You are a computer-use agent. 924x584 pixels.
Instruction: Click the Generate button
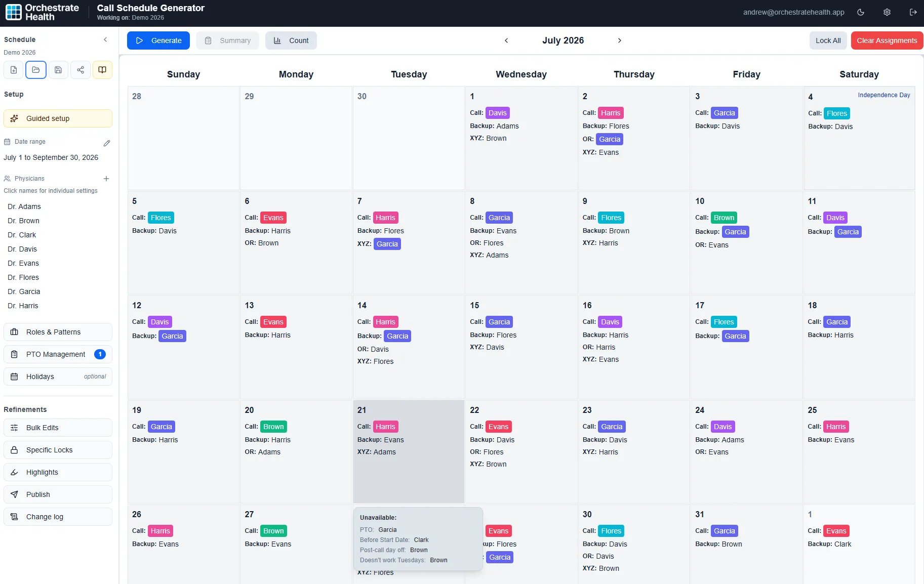coord(158,40)
